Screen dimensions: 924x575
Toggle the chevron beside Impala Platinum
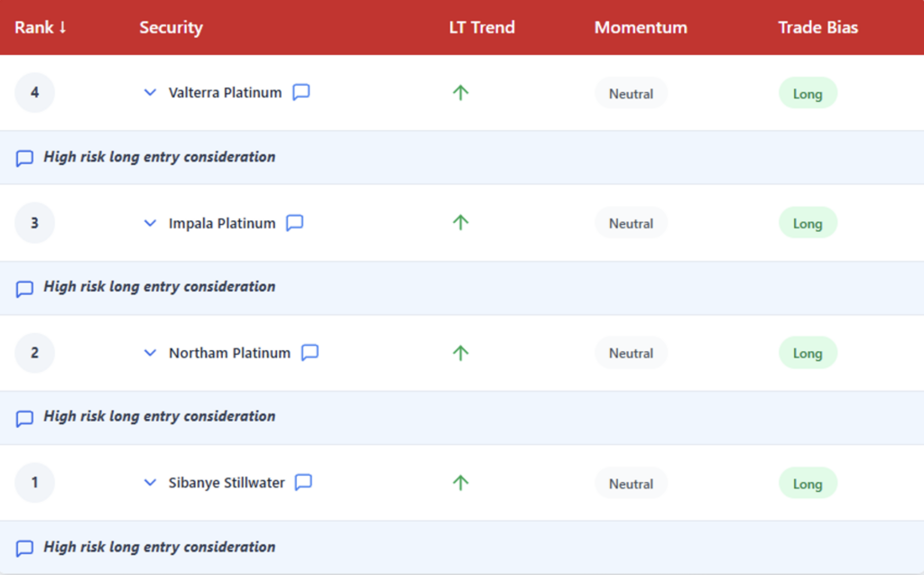pos(151,223)
